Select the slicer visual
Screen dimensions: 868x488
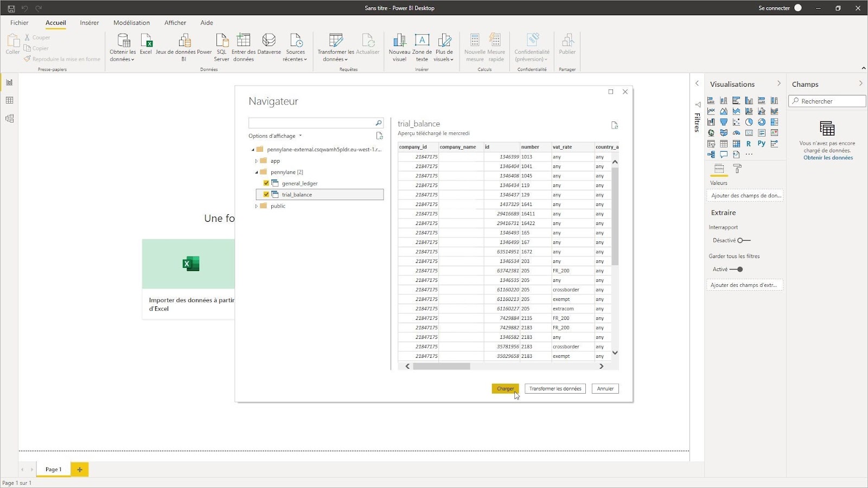tap(711, 144)
